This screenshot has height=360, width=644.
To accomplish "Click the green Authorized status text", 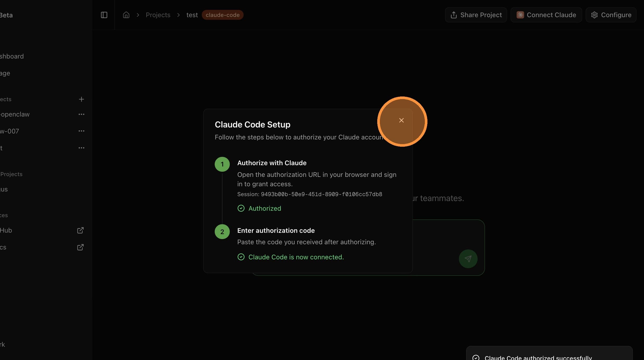I will [x=265, y=209].
